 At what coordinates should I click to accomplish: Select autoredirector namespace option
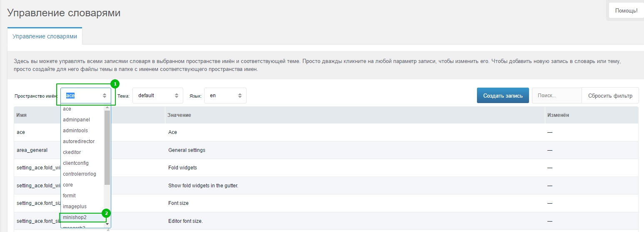pyautogui.click(x=79, y=141)
